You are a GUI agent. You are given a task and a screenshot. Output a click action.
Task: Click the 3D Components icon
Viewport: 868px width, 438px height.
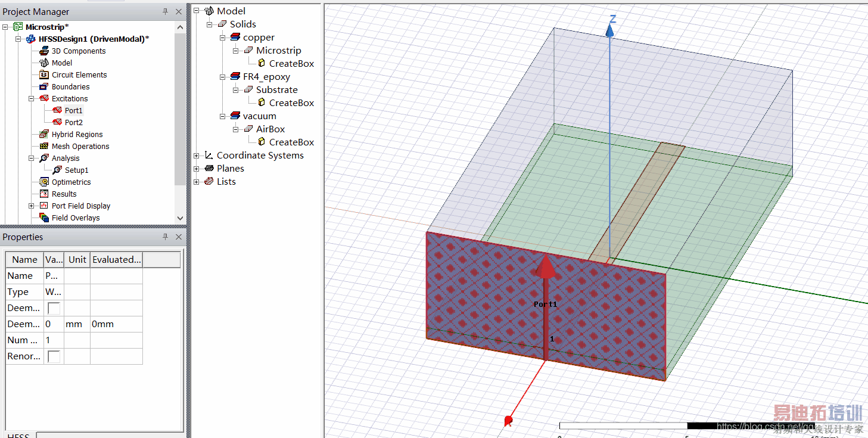coord(44,51)
